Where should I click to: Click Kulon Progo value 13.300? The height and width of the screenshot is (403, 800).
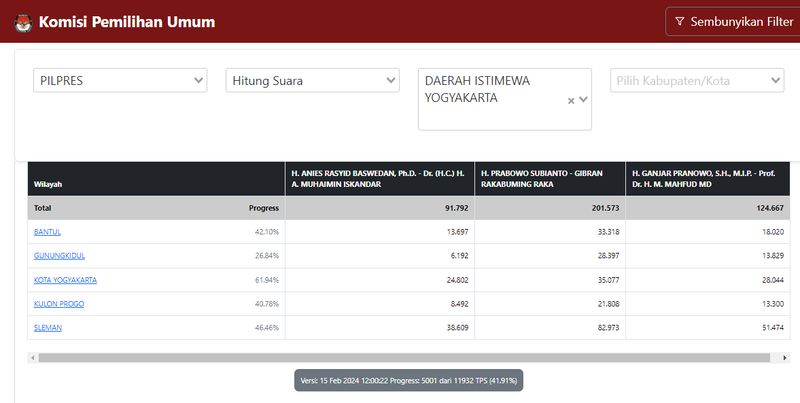click(773, 304)
